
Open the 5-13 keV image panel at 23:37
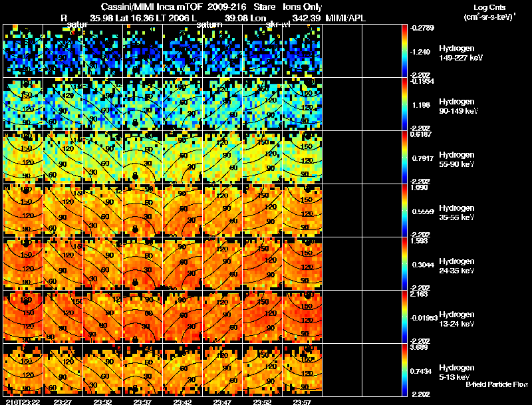pyautogui.click(x=143, y=370)
